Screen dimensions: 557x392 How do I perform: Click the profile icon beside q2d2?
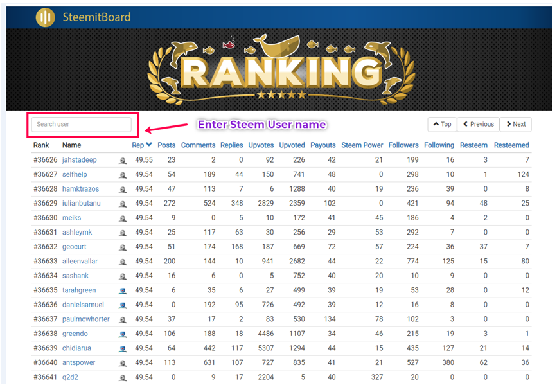coord(123,378)
